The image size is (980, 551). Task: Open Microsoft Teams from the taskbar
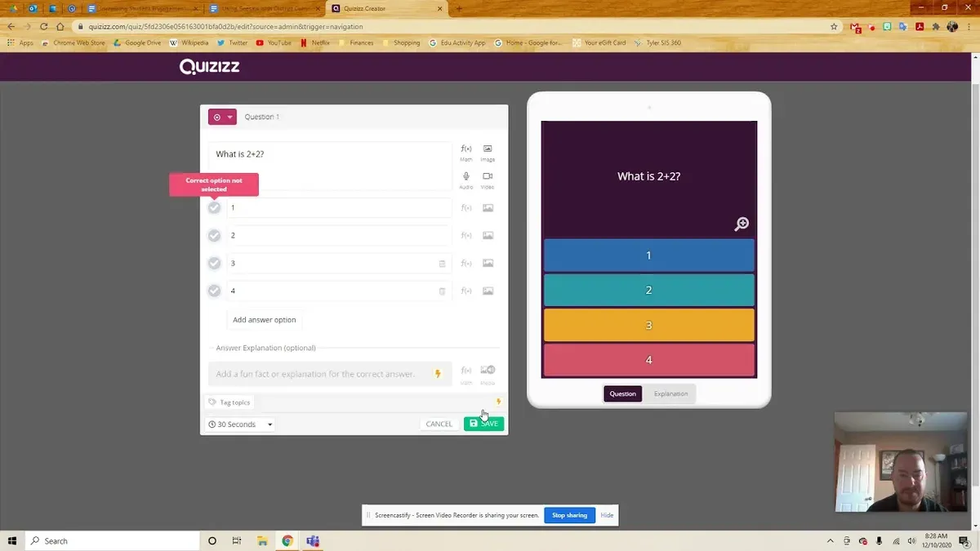coord(313,540)
